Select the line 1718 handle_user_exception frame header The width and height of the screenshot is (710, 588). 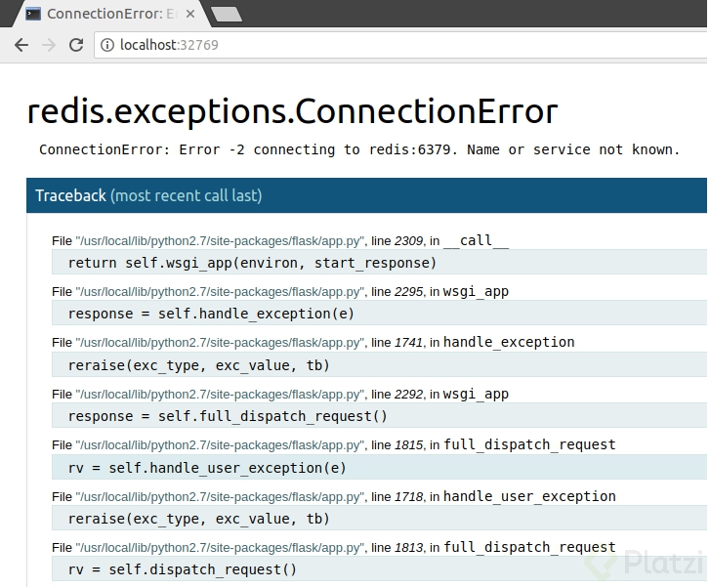[x=333, y=496]
